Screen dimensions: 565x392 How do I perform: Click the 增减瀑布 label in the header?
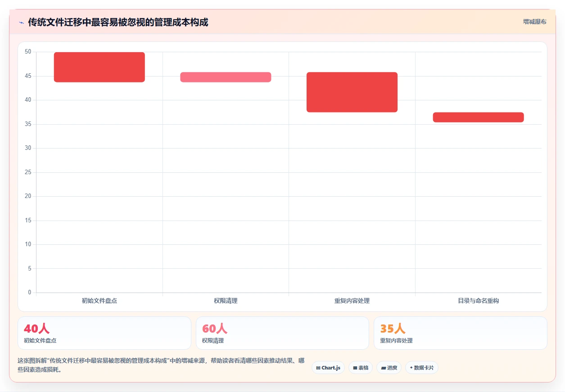535,22
